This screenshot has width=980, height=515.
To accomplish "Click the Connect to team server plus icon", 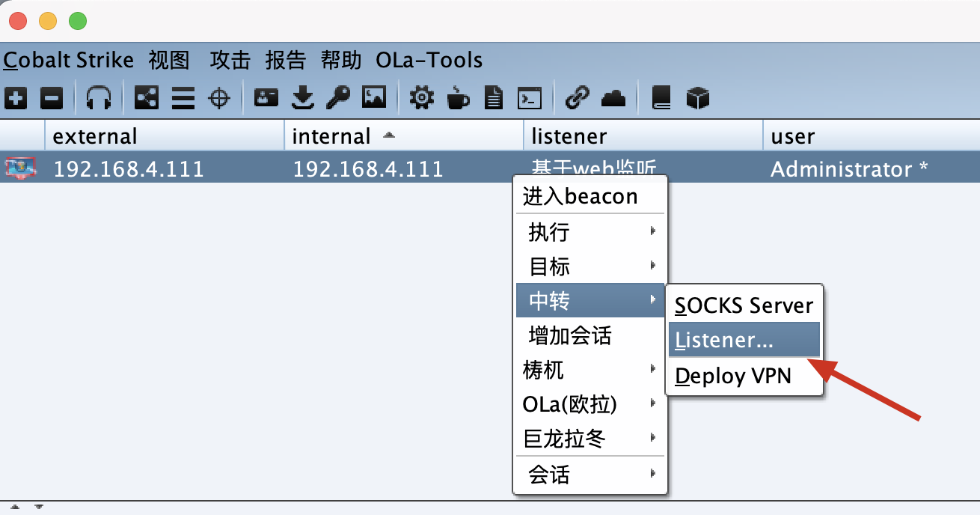I will point(16,97).
